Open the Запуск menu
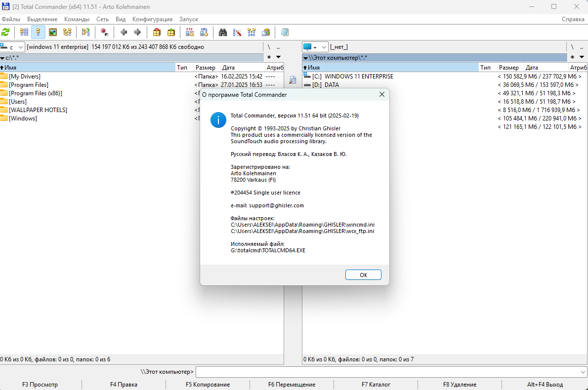The width and height of the screenshot is (588, 390). [x=189, y=19]
